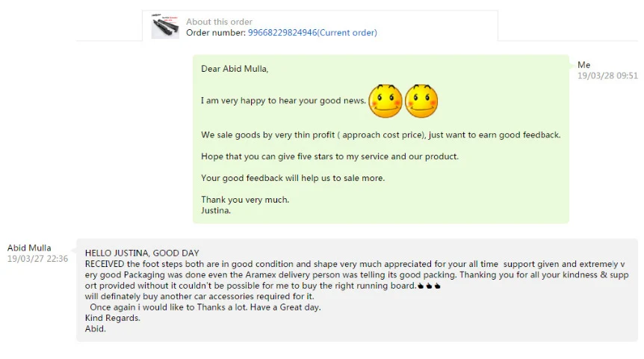Screen dimensions: 644x359
Task: Click the second smiley face emoji
Action: click(421, 101)
